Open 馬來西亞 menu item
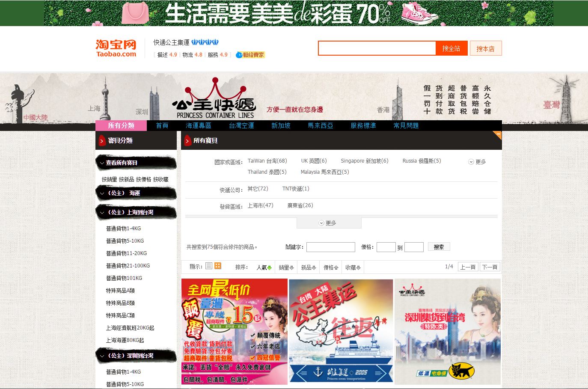The image size is (588, 389). click(x=321, y=125)
